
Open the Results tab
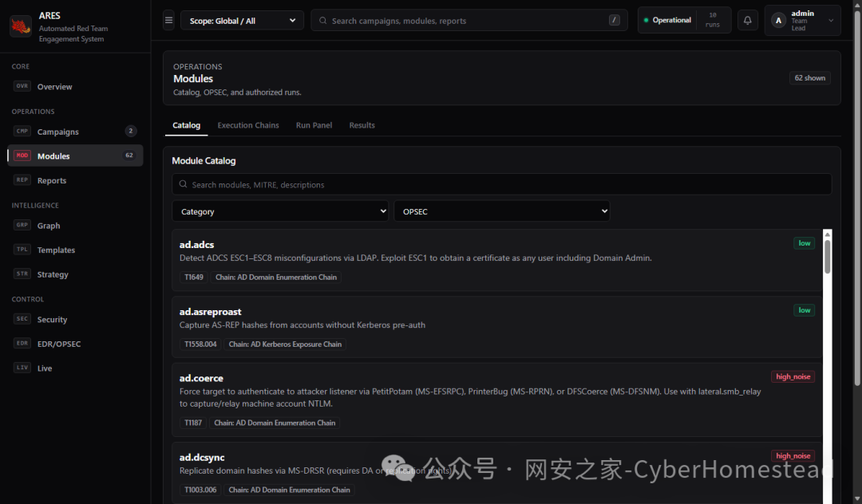coord(362,125)
